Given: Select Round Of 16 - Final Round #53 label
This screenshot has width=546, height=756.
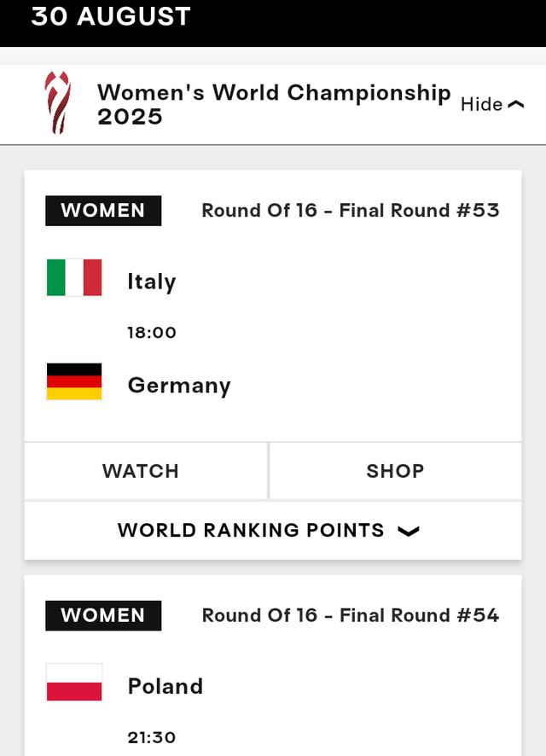Looking at the screenshot, I should coord(351,210).
